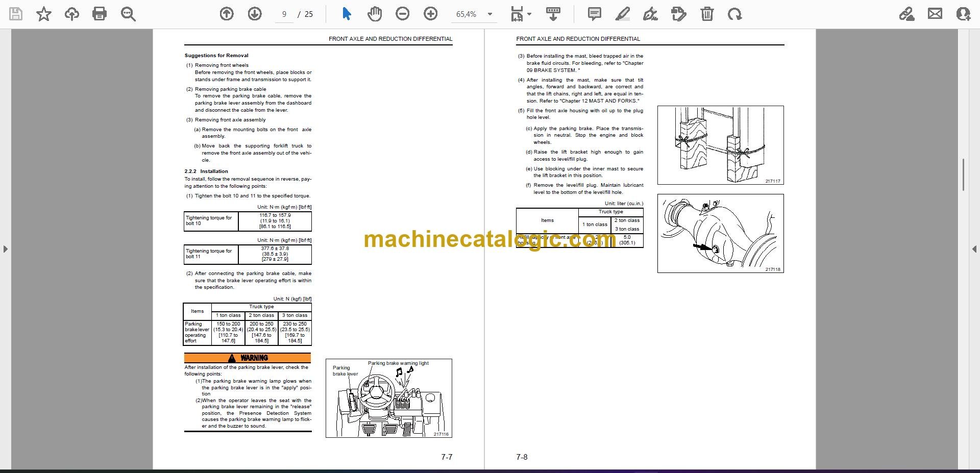Click the left page header title
The width and height of the screenshot is (980, 473).
[x=390, y=39]
